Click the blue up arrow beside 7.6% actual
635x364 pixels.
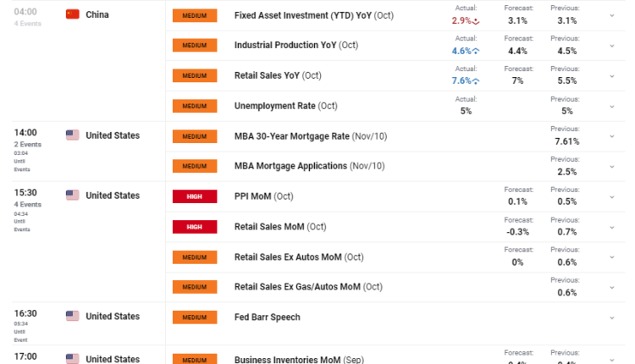(x=476, y=81)
